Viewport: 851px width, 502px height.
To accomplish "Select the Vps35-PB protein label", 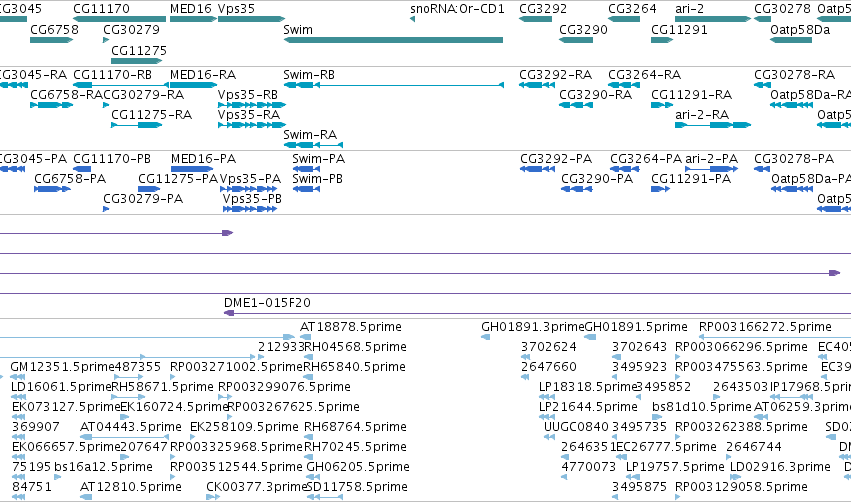I will tap(252, 199).
